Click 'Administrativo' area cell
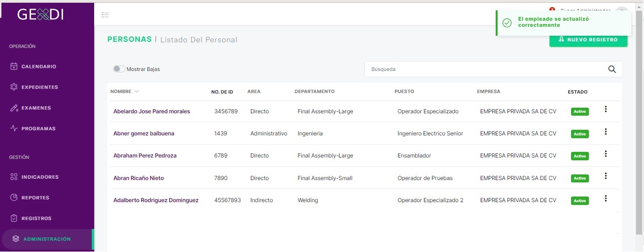 click(269, 134)
